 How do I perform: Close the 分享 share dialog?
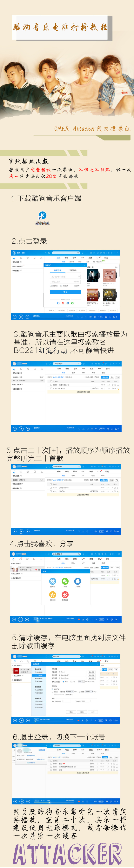88,571
